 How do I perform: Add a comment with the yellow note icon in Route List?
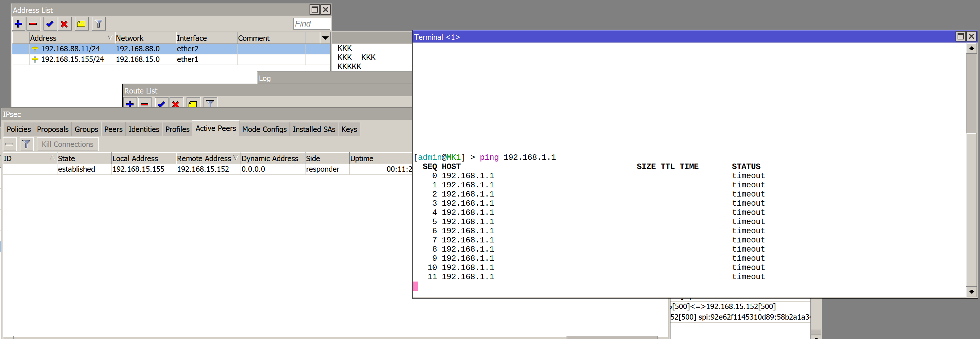click(x=193, y=103)
